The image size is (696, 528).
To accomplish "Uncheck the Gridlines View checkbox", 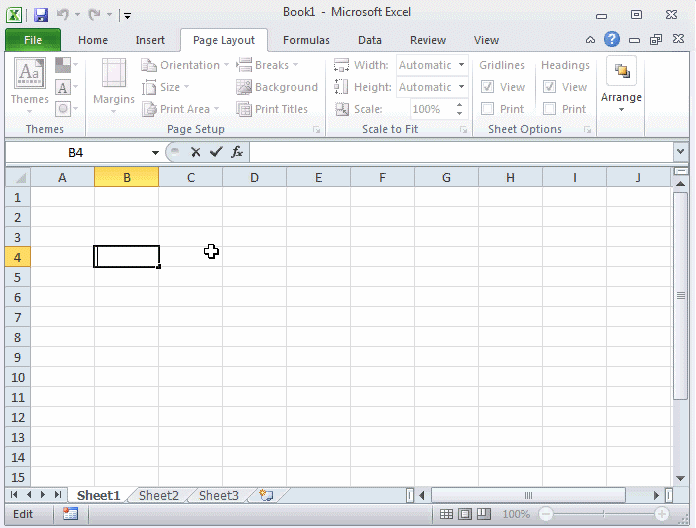I will click(x=488, y=87).
